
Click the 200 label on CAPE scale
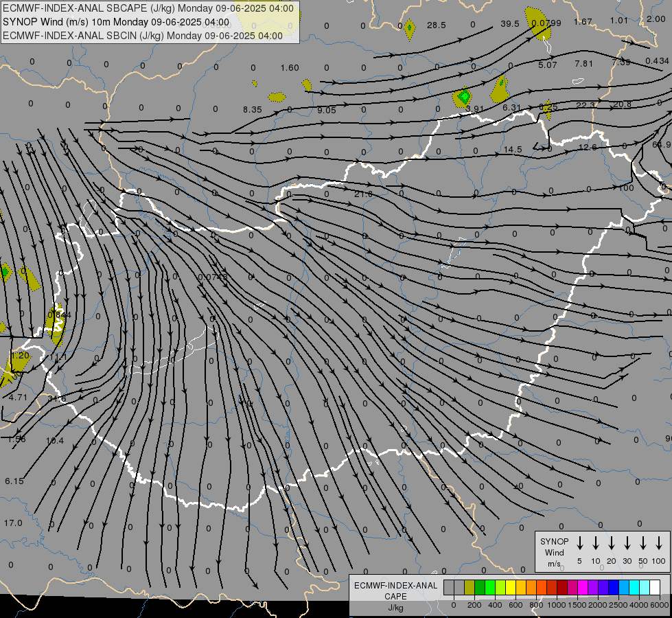474,605
